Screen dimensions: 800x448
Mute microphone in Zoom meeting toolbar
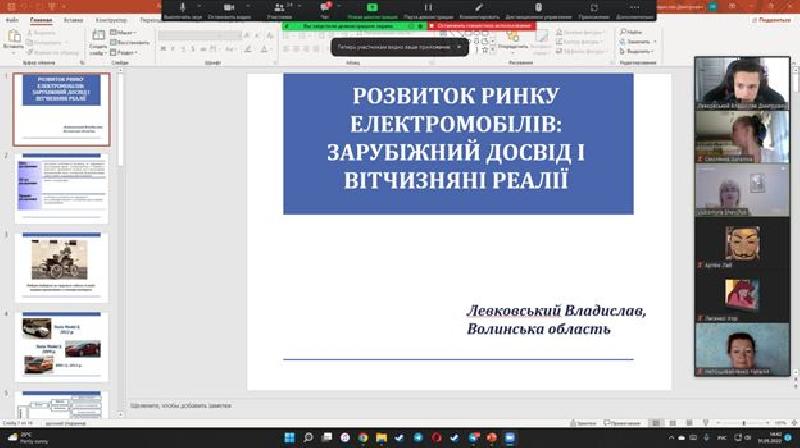click(x=183, y=9)
